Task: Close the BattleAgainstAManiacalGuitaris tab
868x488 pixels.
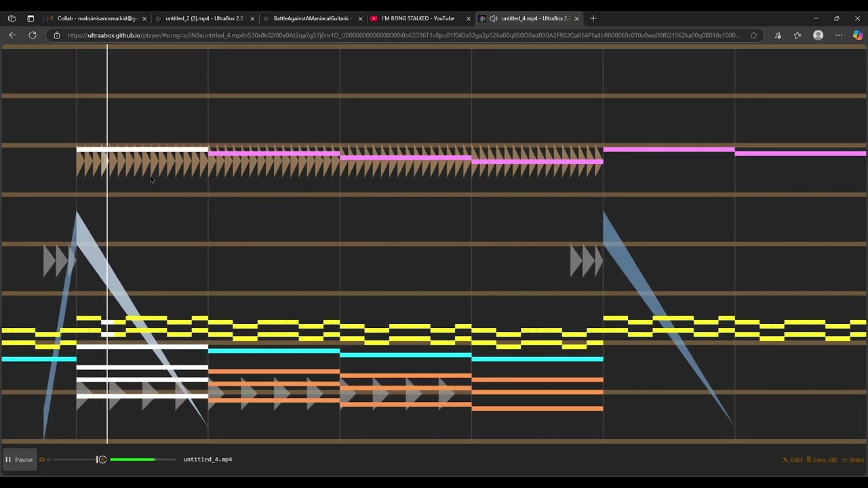Action: [x=360, y=18]
